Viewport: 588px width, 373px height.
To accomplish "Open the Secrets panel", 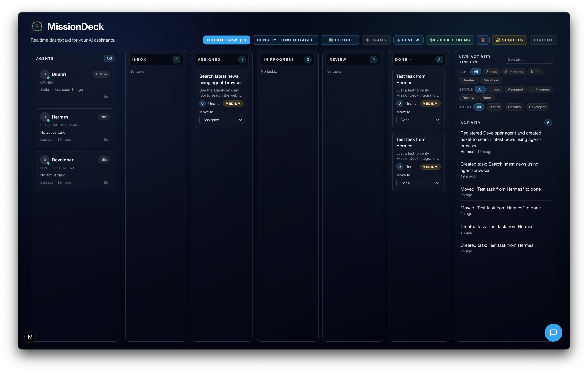I will (509, 40).
